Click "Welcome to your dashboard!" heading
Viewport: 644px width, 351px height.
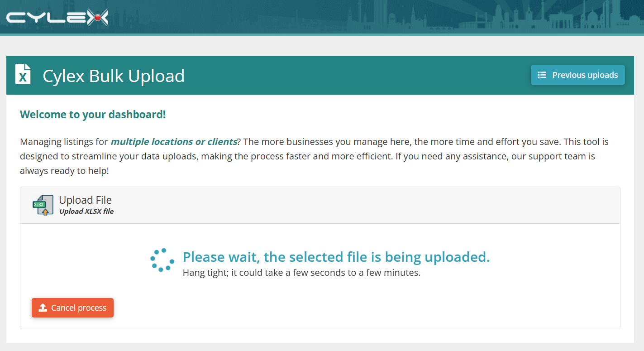click(93, 115)
